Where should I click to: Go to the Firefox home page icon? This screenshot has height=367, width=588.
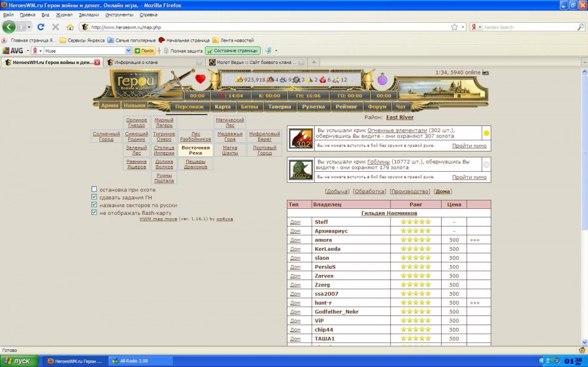pos(70,27)
